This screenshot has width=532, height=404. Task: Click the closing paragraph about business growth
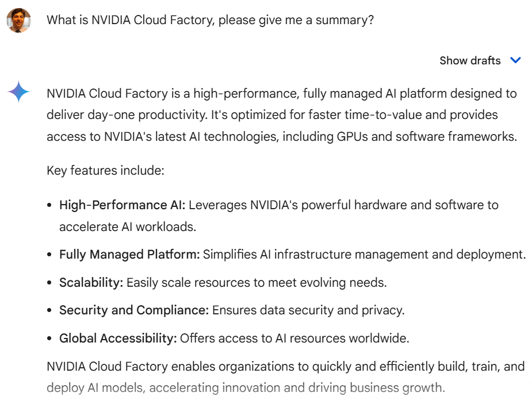[x=286, y=377]
